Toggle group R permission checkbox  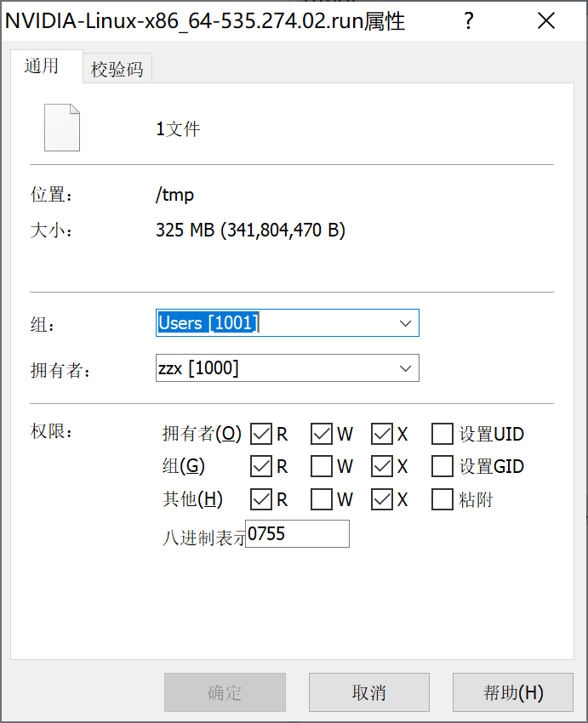pyautogui.click(x=262, y=466)
